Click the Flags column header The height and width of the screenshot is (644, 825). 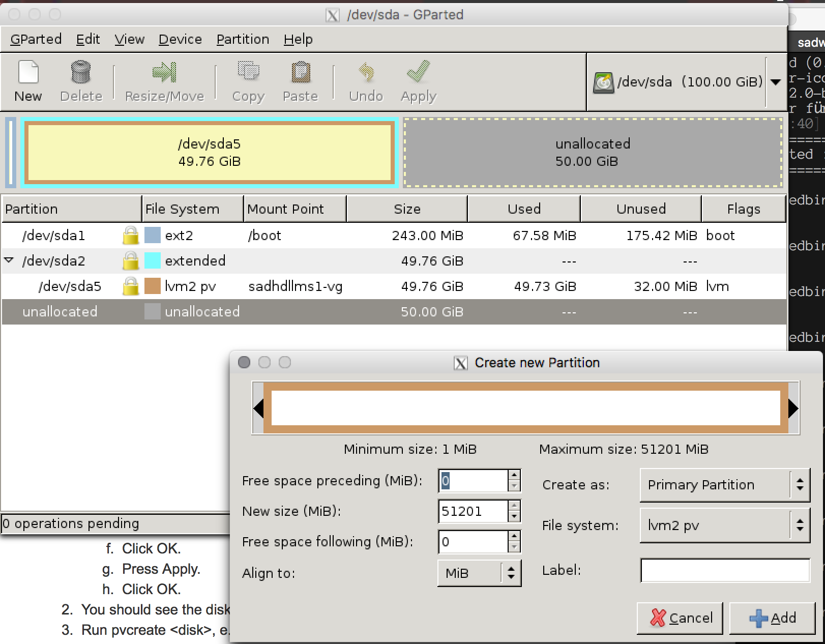click(x=744, y=209)
